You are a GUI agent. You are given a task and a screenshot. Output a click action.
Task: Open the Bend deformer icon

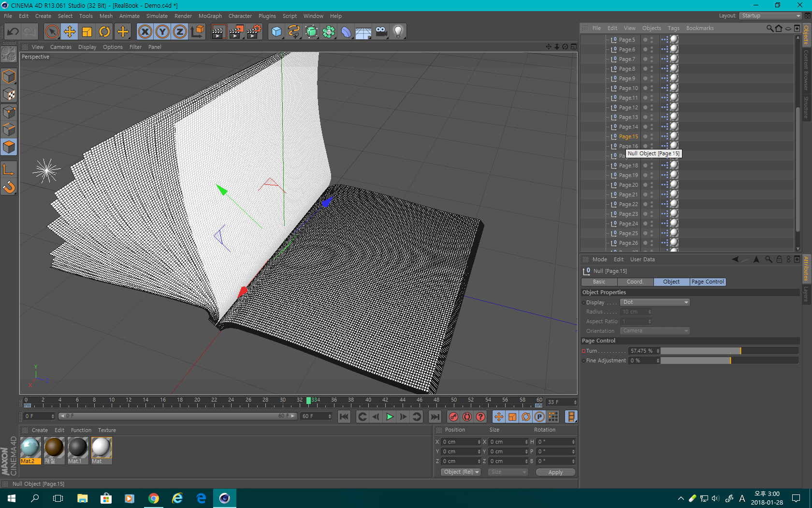[x=346, y=32]
